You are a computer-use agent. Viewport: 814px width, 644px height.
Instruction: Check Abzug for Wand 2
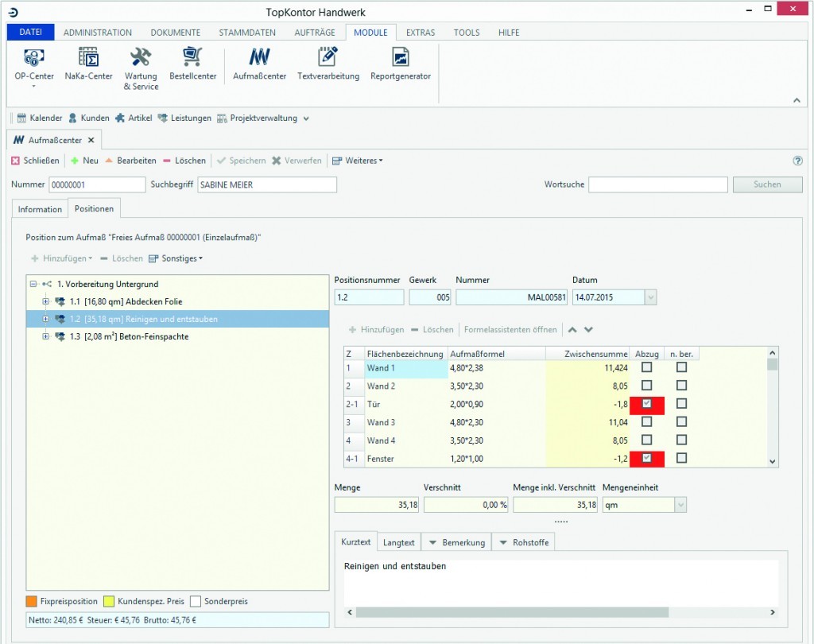point(647,386)
